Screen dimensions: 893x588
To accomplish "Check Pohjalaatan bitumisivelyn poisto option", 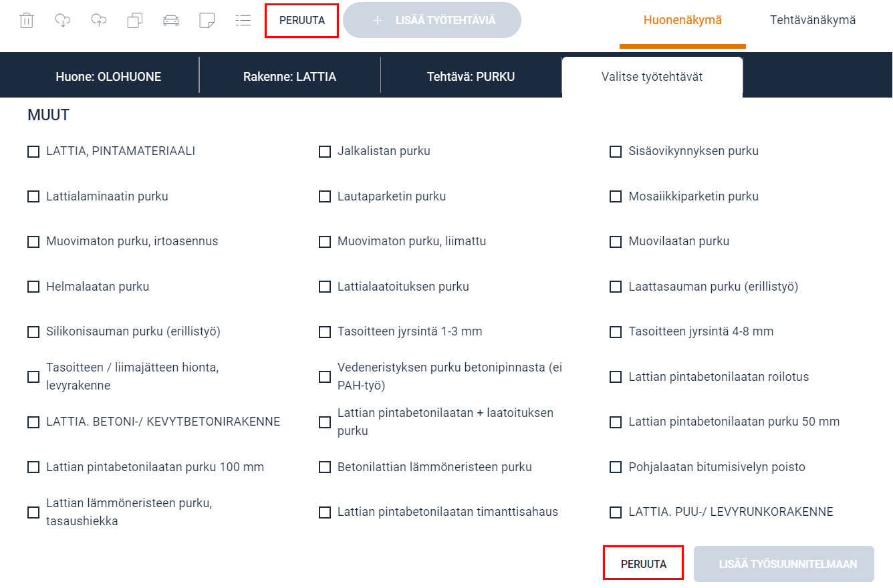I will pos(616,467).
